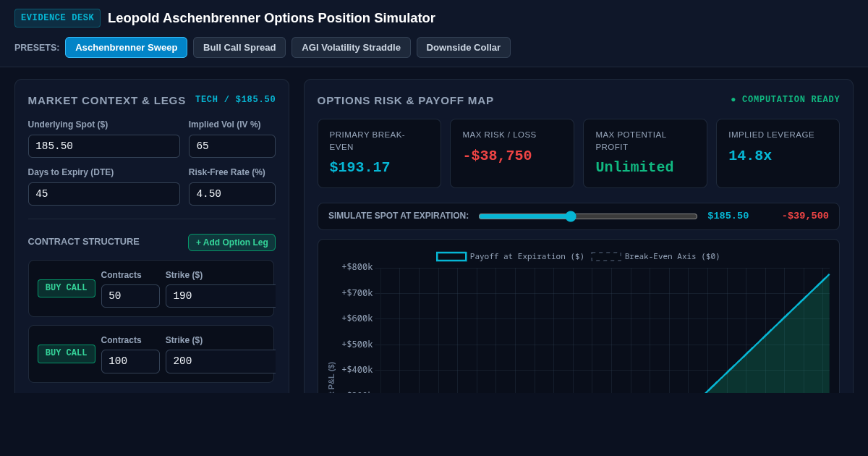Click the Options Risk & Payoff Map heading
868x456 pixels.
[x=405, y=101]
